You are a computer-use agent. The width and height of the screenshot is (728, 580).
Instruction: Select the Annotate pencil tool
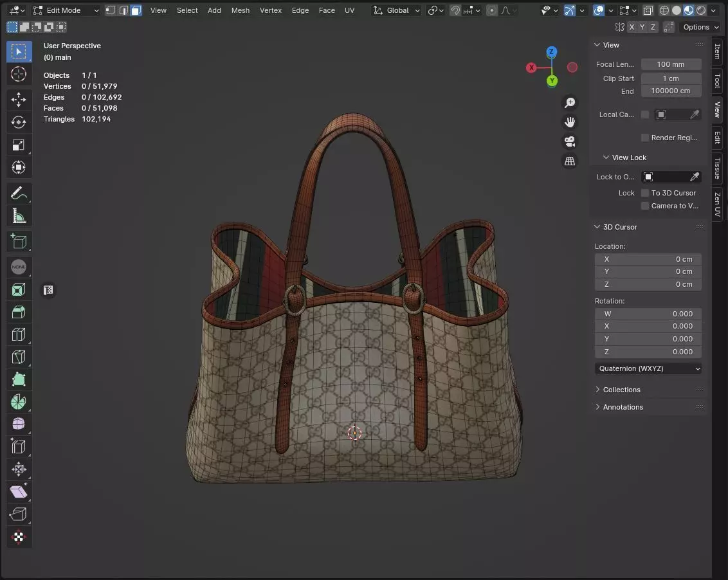[x=19, y=193]
